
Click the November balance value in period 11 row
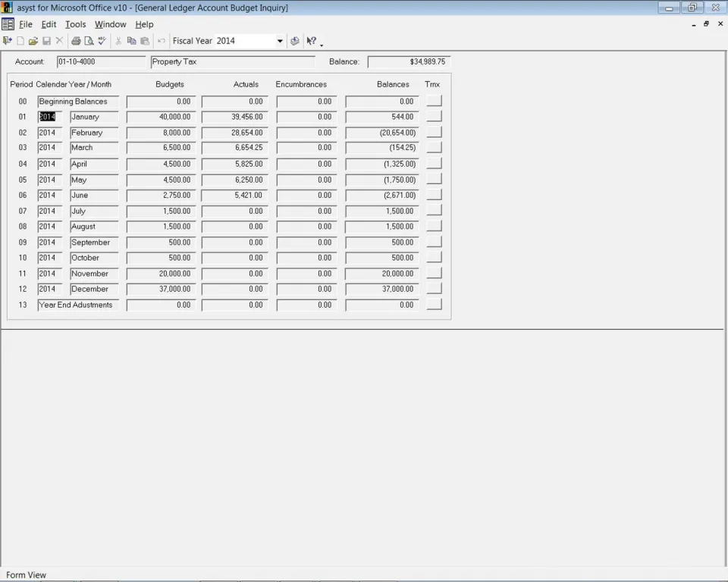[382, 274]
